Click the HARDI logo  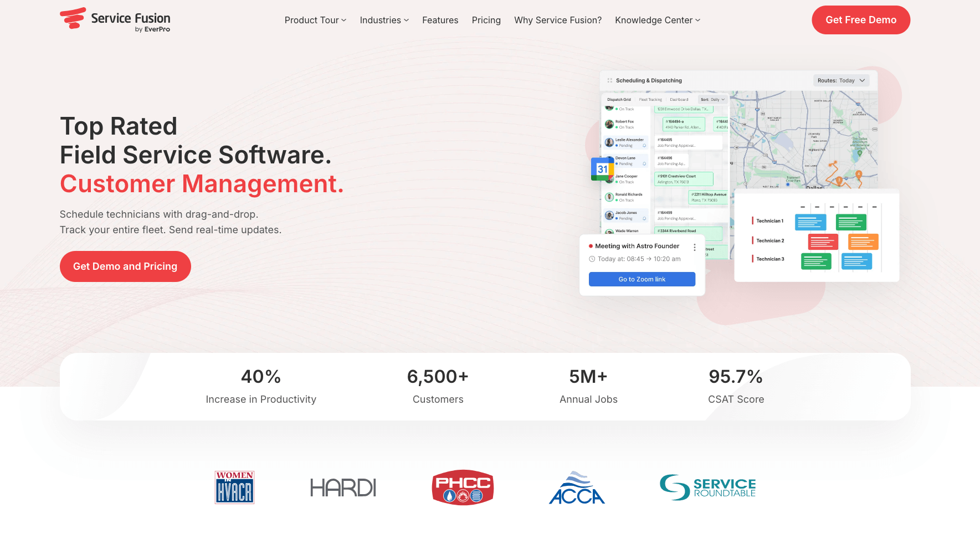(343, 487)
